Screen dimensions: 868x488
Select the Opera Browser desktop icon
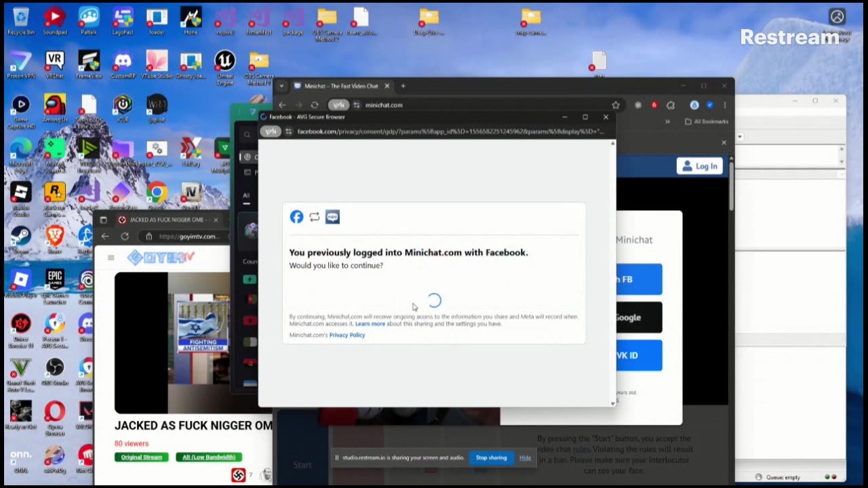point(55,418)
